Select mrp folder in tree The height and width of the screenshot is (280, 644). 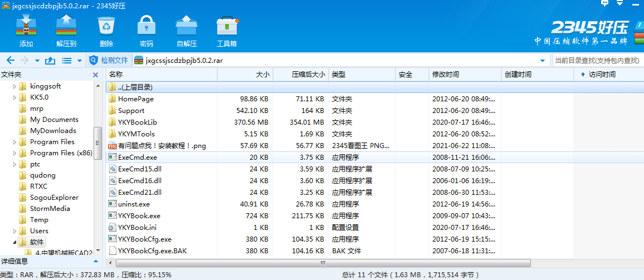[x=37, y=109]
